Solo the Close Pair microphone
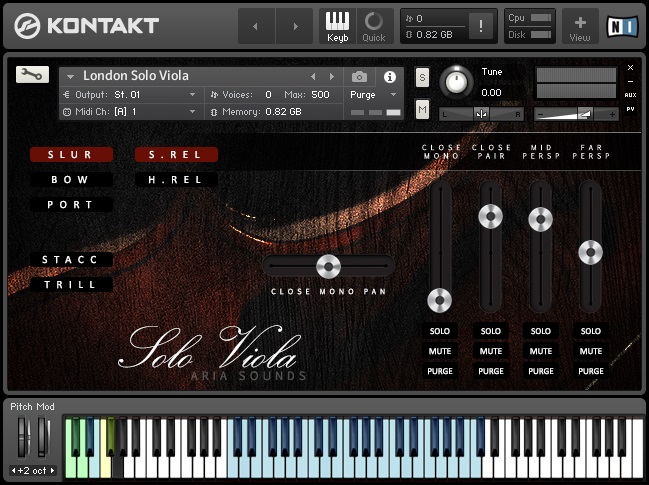649x485 pixels. 490,331
